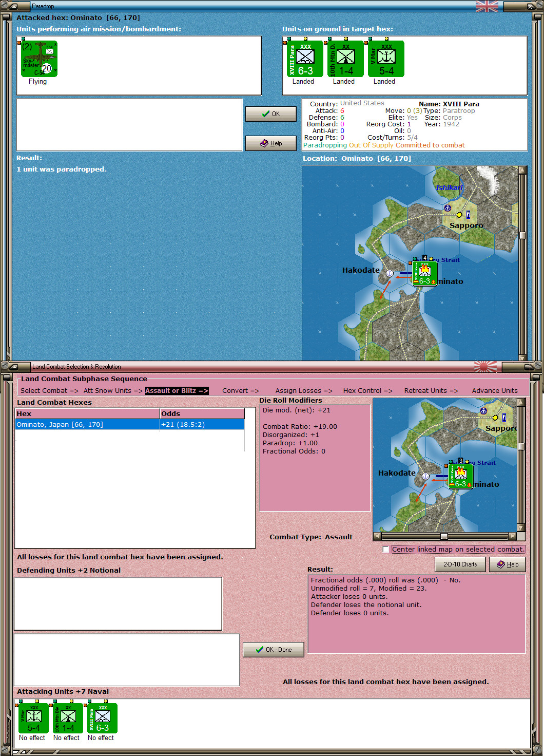Click the Hakodate port symbol on Paradrop map
The height and width of the screenshot is (756, 544).
pos(390,273)
